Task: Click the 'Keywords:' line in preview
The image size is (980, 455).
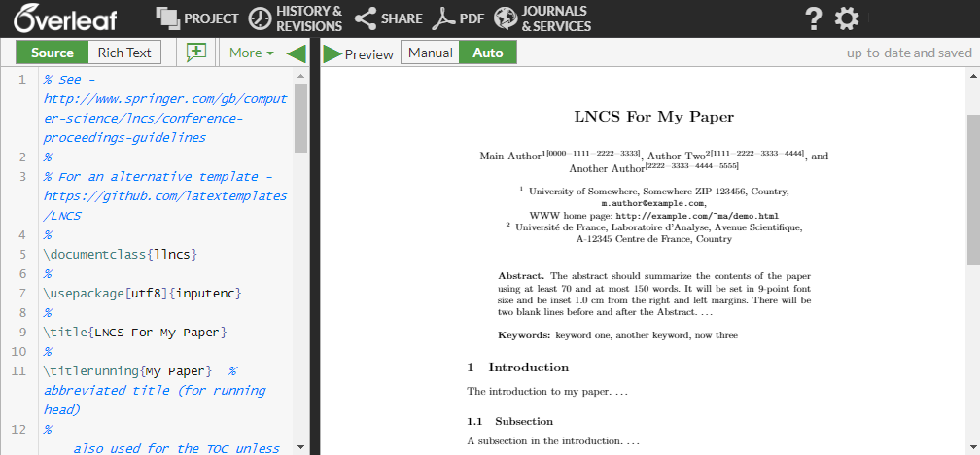Action: point(618,335)
